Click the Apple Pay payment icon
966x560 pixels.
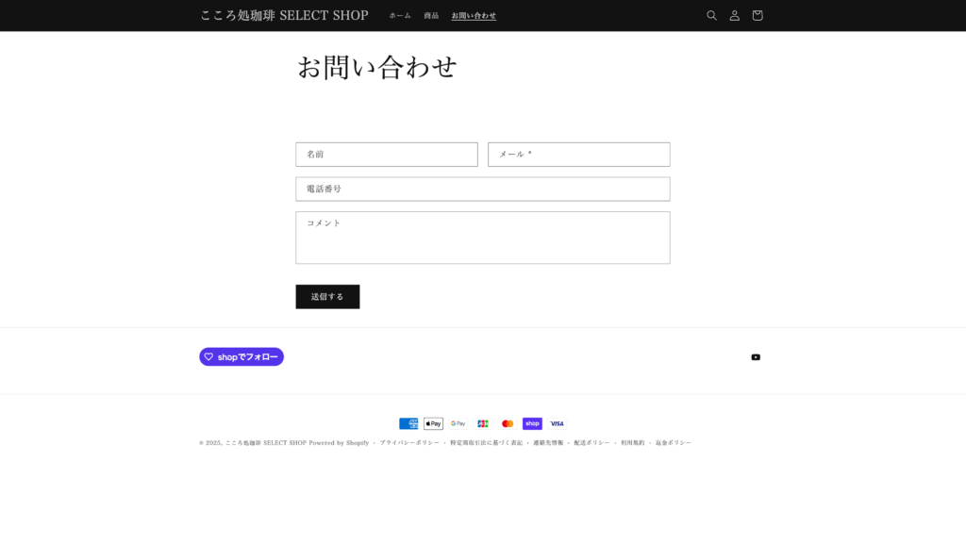point(433,423)
